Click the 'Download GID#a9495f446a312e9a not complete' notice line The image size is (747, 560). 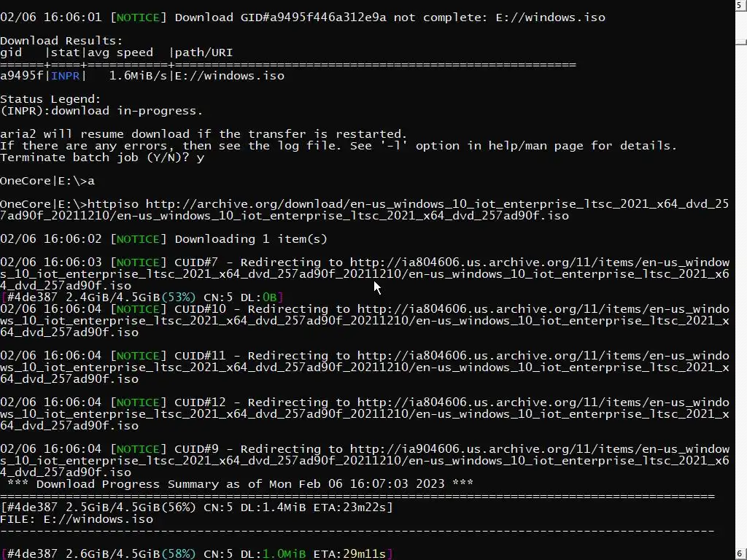tap(303, 17)
